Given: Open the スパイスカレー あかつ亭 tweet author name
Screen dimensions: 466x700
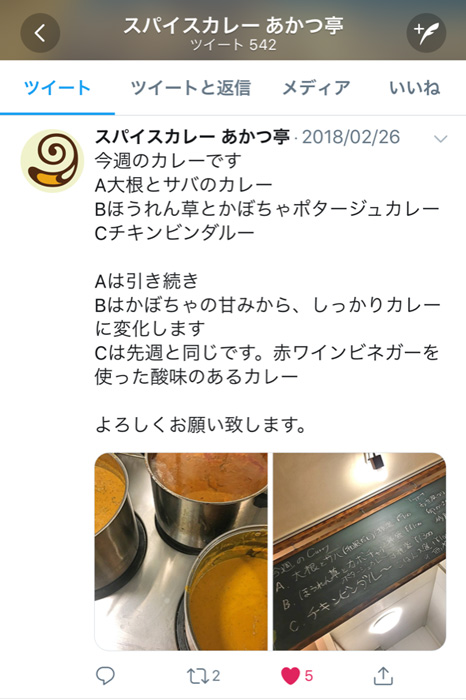Looking at the screenshot, I should click(x=192, y=137).
